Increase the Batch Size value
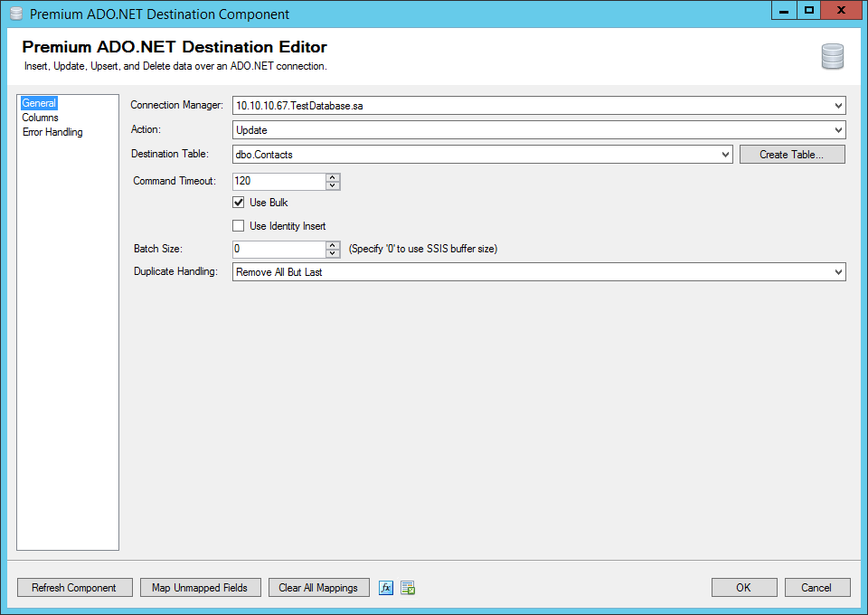 (x=332, y=245)
